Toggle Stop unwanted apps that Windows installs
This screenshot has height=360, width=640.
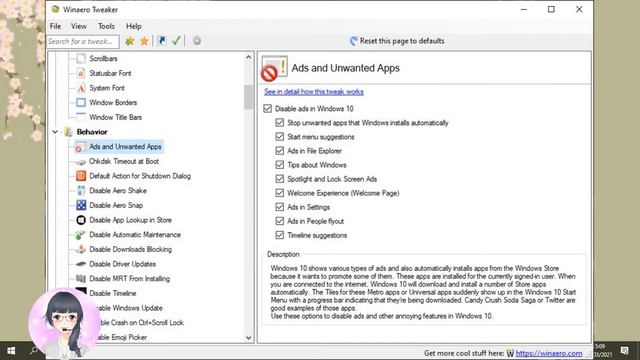click(280, 122)
